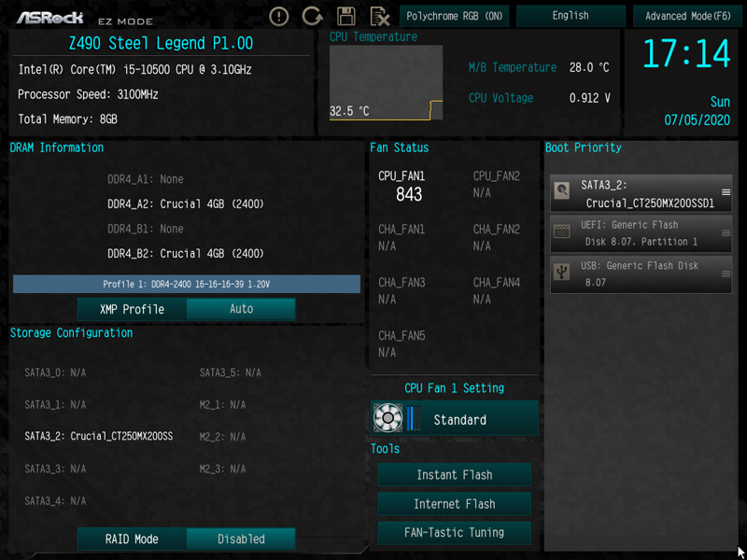Image resolution: width=747 pixels, height=560 pixels.
Task: Open Instant Flash tool
Action: 455,475
